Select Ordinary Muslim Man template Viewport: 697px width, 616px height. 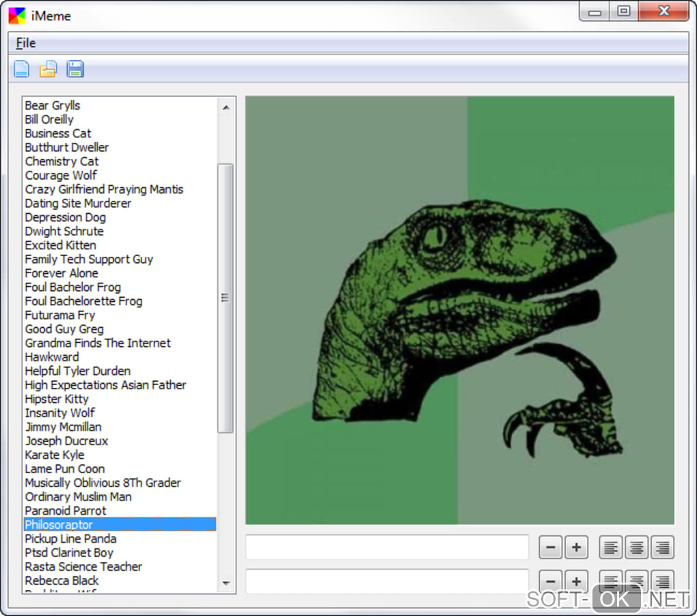click(120, 497)
